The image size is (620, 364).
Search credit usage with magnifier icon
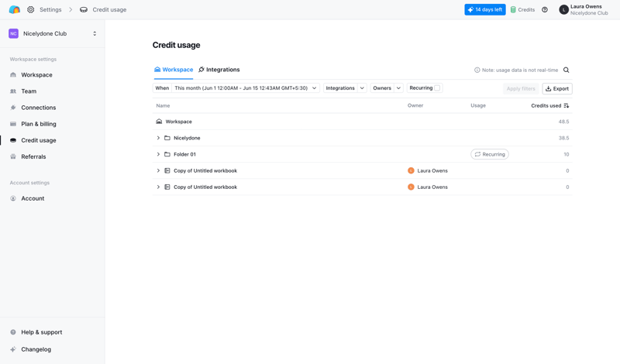coord(567,70)
